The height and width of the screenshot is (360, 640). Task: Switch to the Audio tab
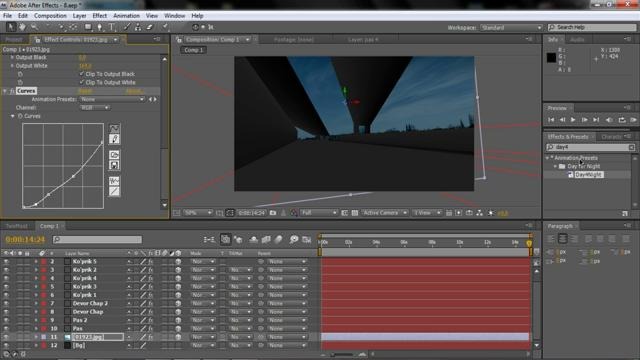click(577, 40)
